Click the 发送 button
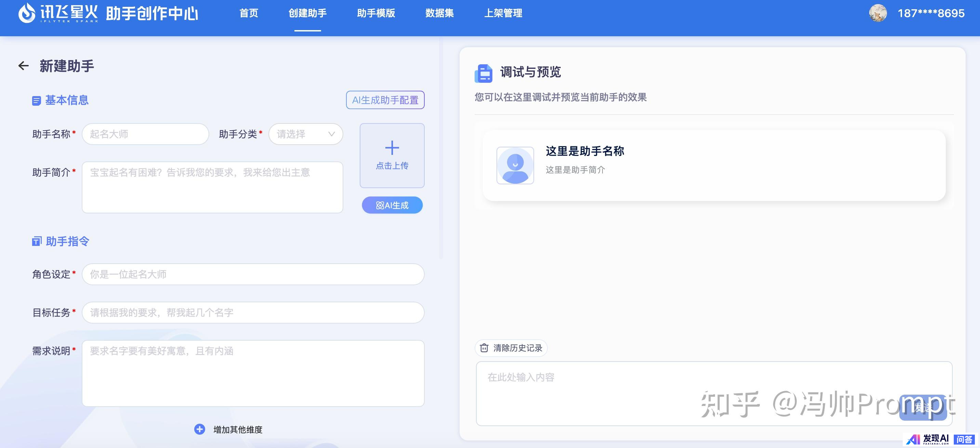 tap(923, 408)
